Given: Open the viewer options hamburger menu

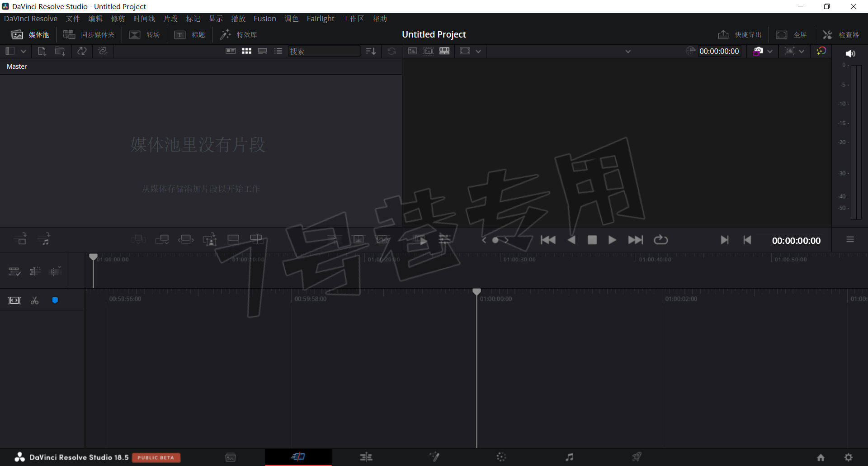Looking at the screenshot, I should tap(850, 239).
